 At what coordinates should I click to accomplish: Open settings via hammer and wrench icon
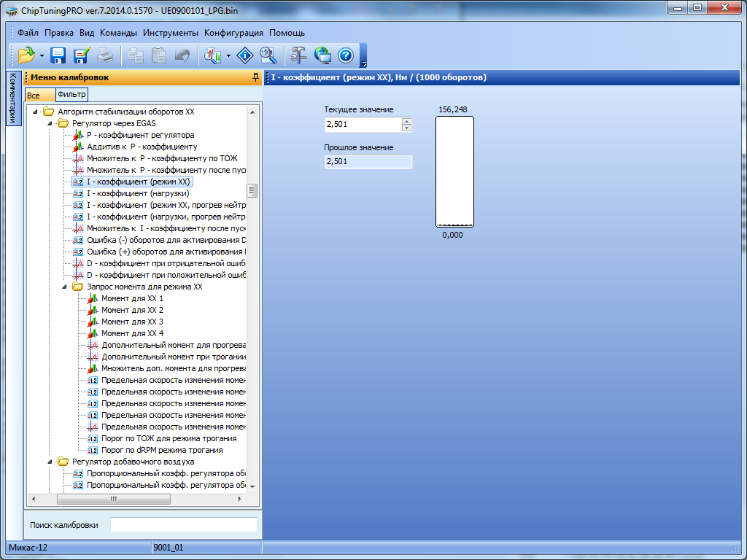[299, 55]
